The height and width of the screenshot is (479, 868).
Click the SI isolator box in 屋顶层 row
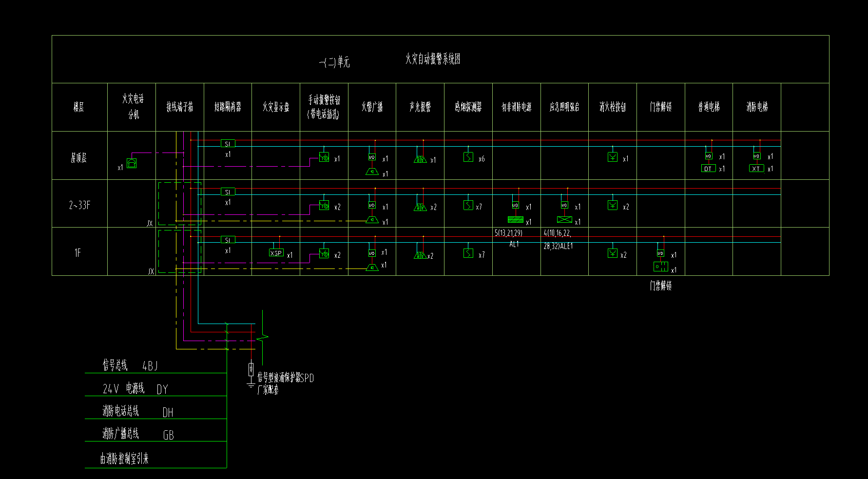point(228,144)
